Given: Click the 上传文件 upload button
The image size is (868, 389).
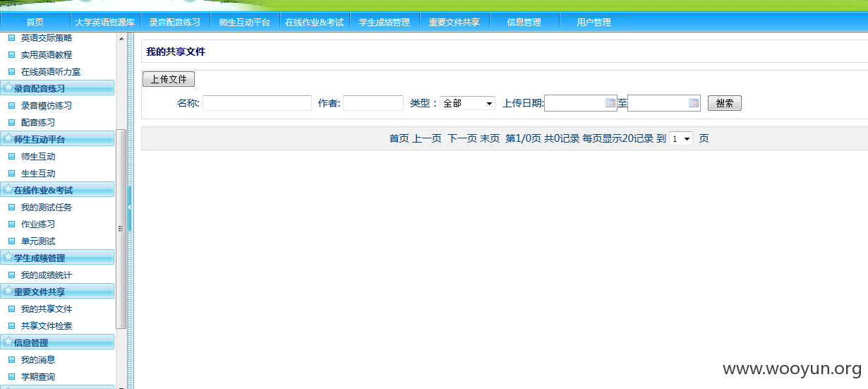Looking at the screenshot, I should [169, 79].
